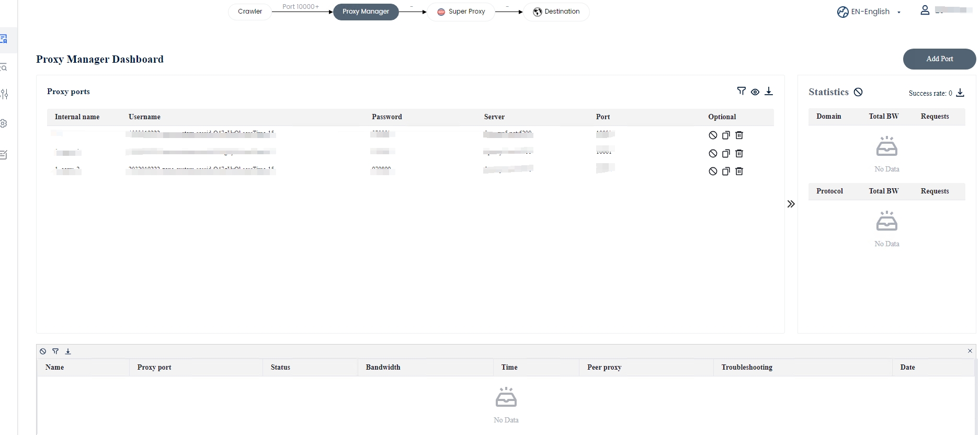980x435 pixels.
Task: Download statistics next to Success rate
Action: 960,93
